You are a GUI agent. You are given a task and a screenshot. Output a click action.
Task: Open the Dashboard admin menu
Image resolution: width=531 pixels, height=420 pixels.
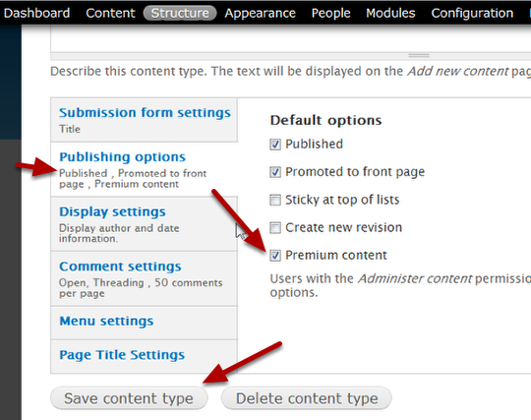pos(36,13)
